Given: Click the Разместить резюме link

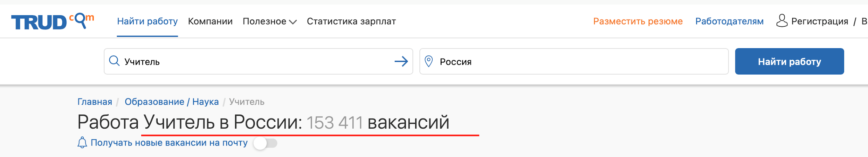Looking at the screenshot, I should (638, 21).
